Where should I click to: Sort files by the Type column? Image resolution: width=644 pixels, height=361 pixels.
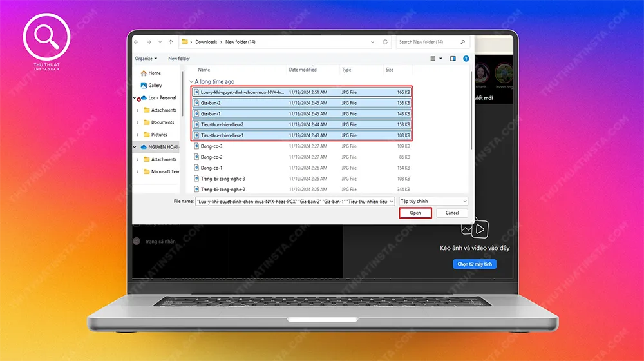(x=346, y=70)
